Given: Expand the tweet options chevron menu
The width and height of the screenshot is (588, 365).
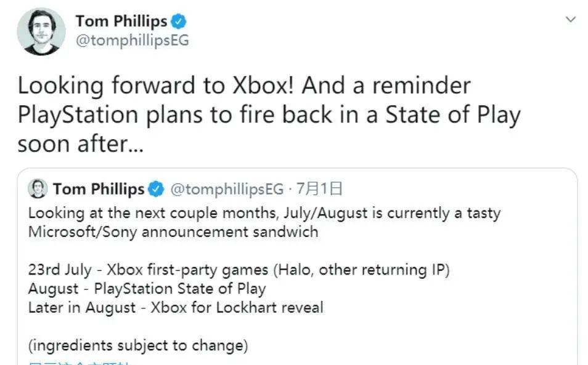Looking at the screenshot, I should [571, 19].
